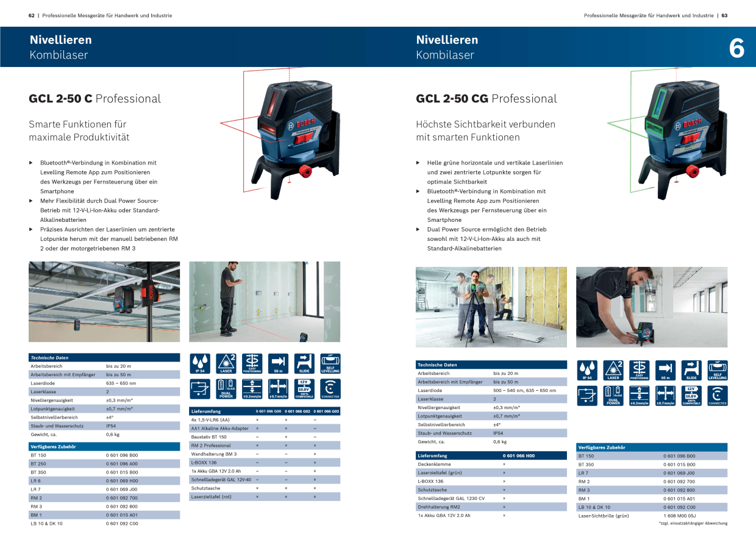Open the photo of green laser on tripod

point(491,307)
